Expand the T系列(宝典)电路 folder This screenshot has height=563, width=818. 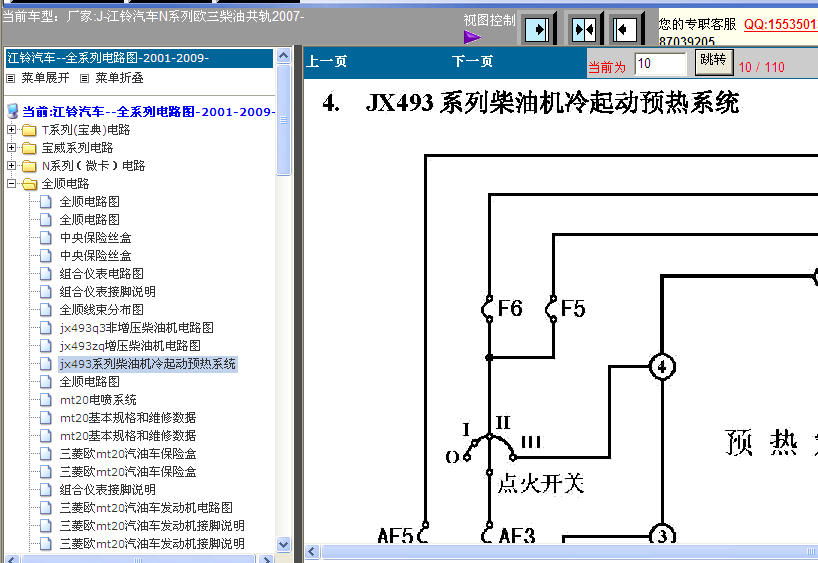coord(11,129)
